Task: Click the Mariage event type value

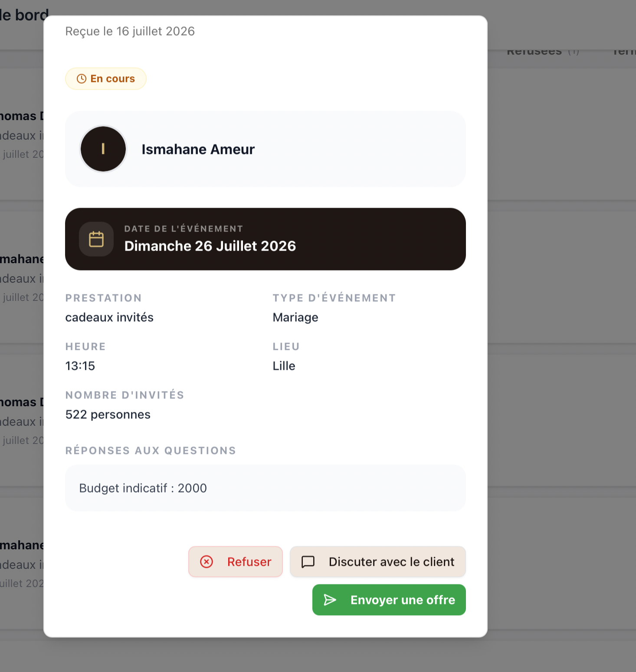Action: [295, 318]
